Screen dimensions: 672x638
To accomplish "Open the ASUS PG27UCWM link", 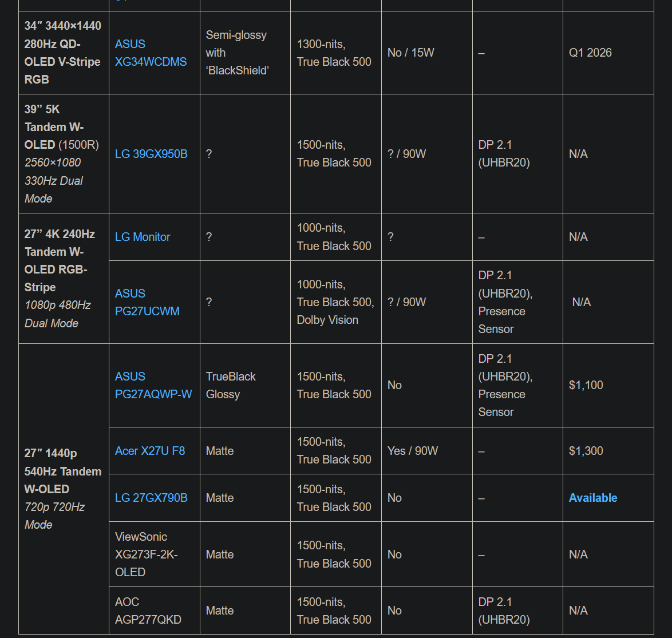I will click(147, 302).
